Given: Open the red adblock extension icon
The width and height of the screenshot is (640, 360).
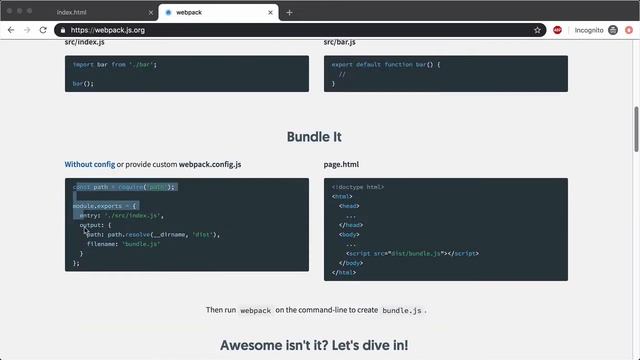Looking at the screenshot, I should (x=557, y=30).
